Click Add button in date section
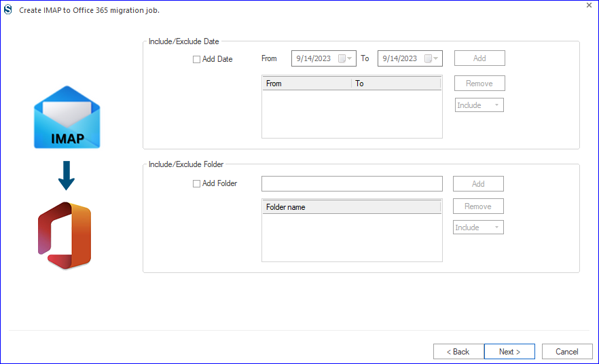This screenshot has height=364, width=599. [x=479, y=58]
